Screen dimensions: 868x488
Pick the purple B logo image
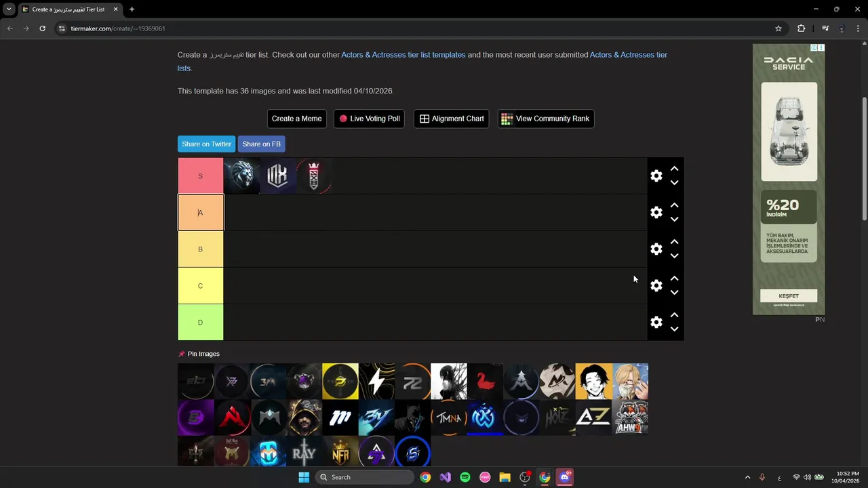coord(195,418)
